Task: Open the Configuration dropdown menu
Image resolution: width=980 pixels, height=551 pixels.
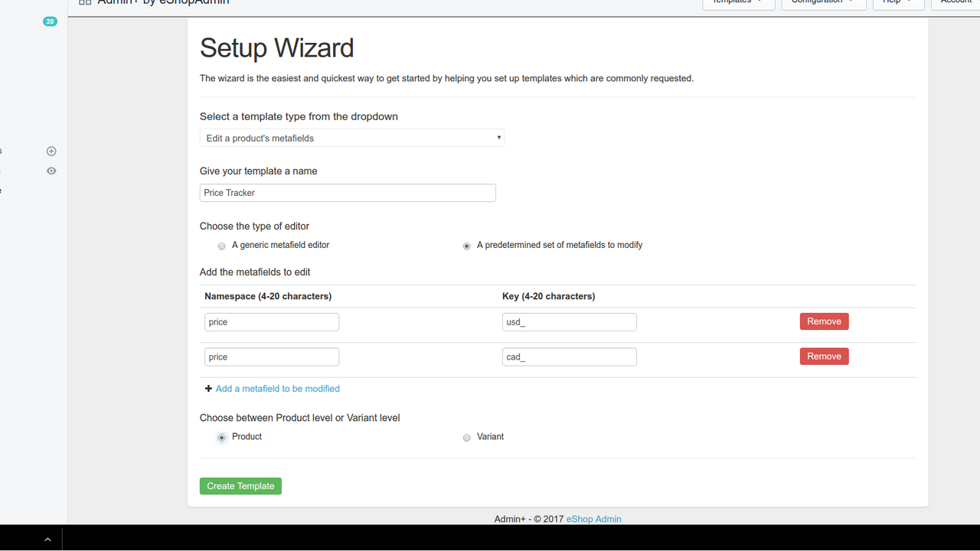Action: click(x=823, y=3)
